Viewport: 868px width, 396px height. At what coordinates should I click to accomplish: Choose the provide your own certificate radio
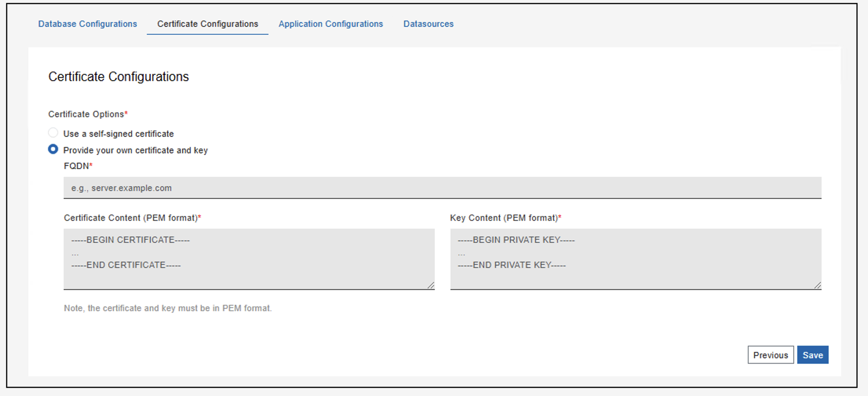[x=53, y=149]
